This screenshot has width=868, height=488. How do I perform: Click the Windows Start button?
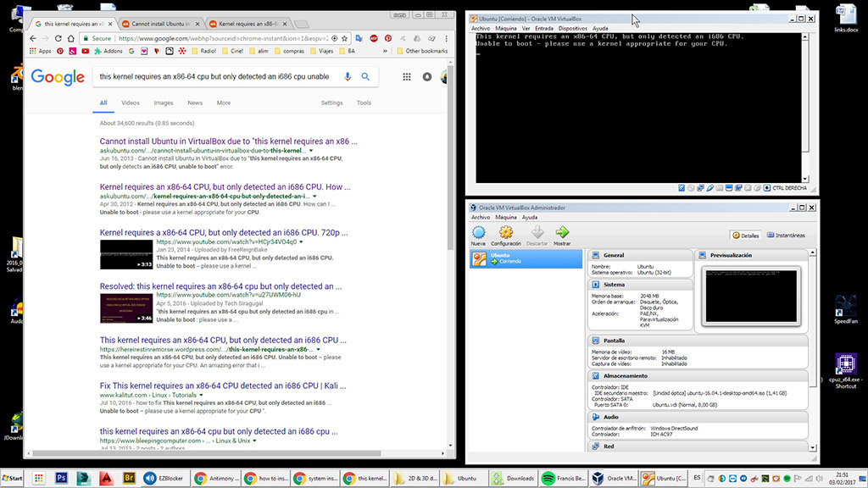pyautogui.click(x=13, y=478)
